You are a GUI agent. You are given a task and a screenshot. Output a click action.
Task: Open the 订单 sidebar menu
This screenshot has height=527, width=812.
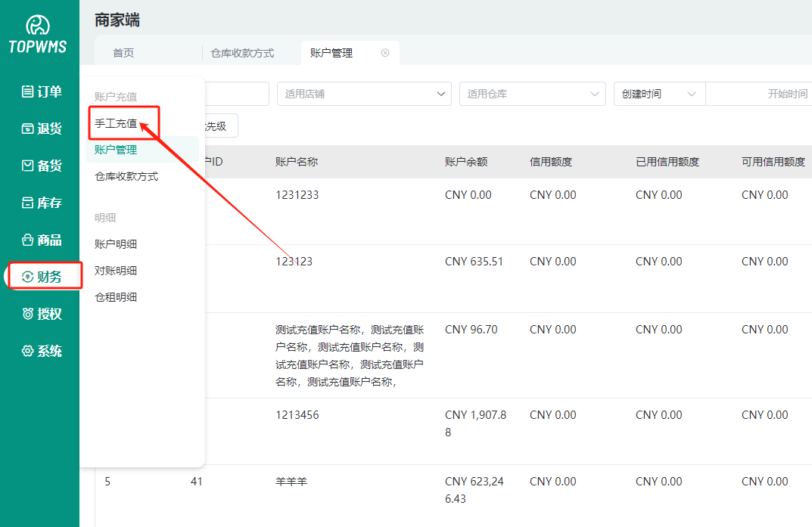click(42, 91)
